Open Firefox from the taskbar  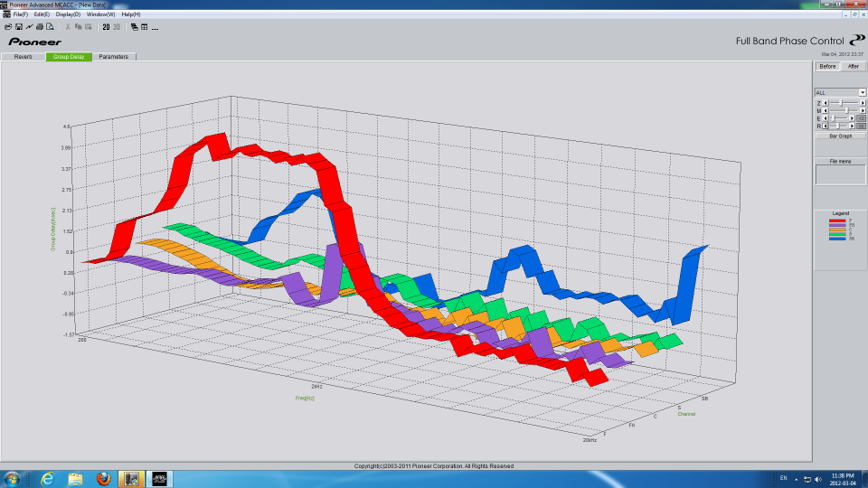point(103,479)
